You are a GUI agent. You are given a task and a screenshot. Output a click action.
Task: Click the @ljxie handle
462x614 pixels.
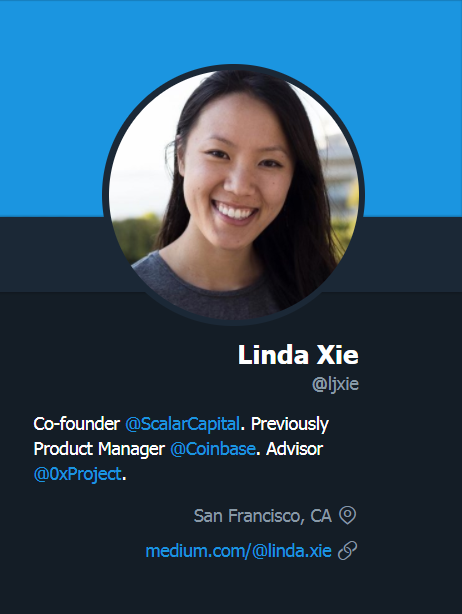[x=335, y=384]
